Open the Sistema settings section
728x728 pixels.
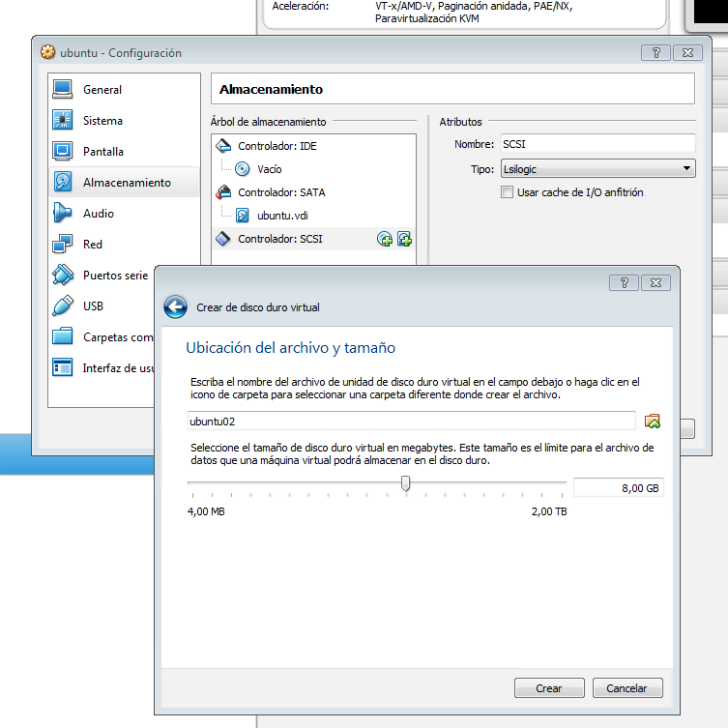click(102, 121)
